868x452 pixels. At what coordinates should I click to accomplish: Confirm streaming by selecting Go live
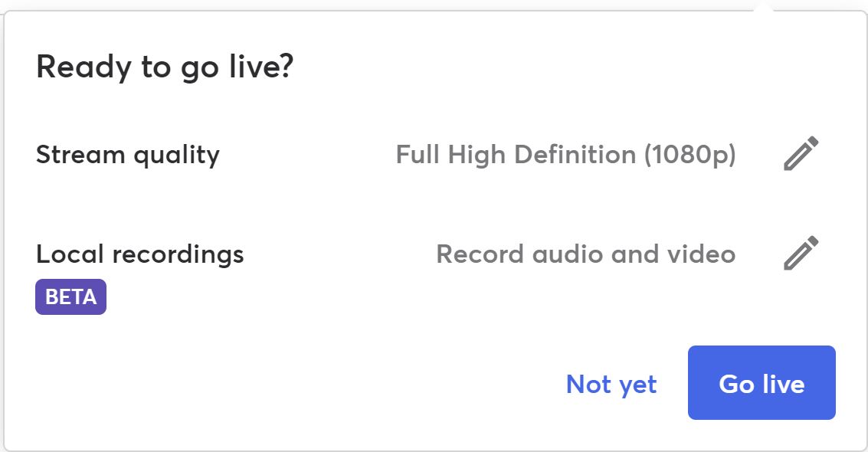[x=762, y=383]
